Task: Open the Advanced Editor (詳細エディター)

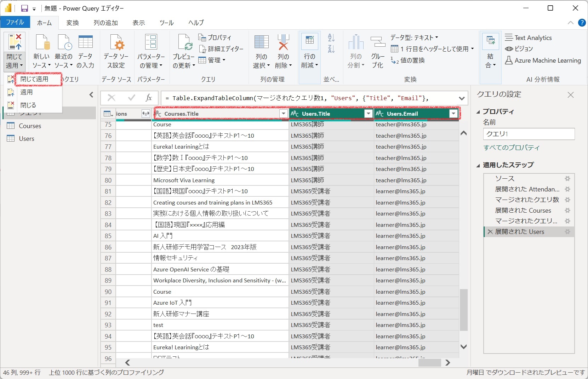Action: pos(221,49)
